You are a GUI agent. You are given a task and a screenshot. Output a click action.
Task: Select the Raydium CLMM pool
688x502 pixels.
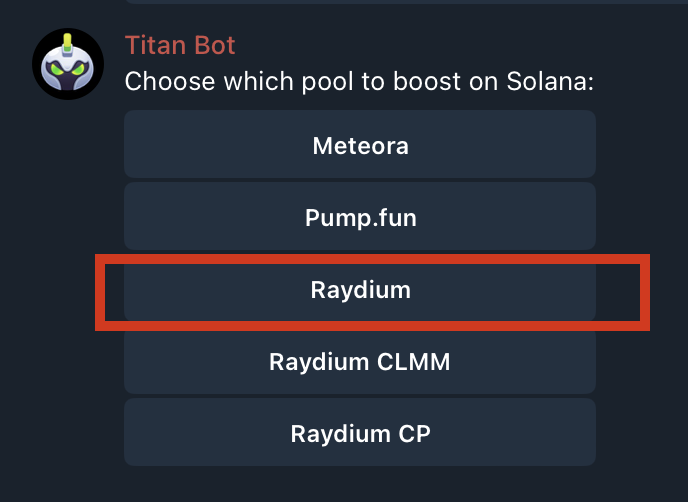tap(360, 361)
